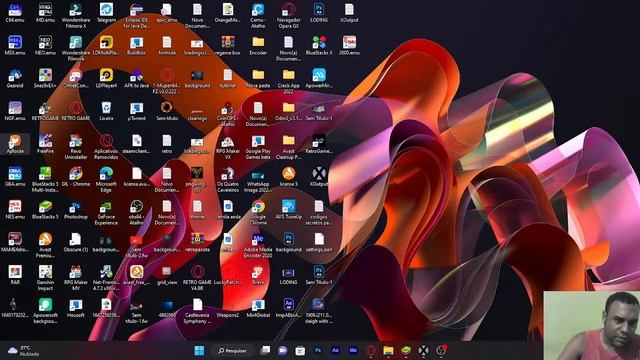
Task: Select the Navegador Opera GX desktop icon
Action: (x=289, y=16)
